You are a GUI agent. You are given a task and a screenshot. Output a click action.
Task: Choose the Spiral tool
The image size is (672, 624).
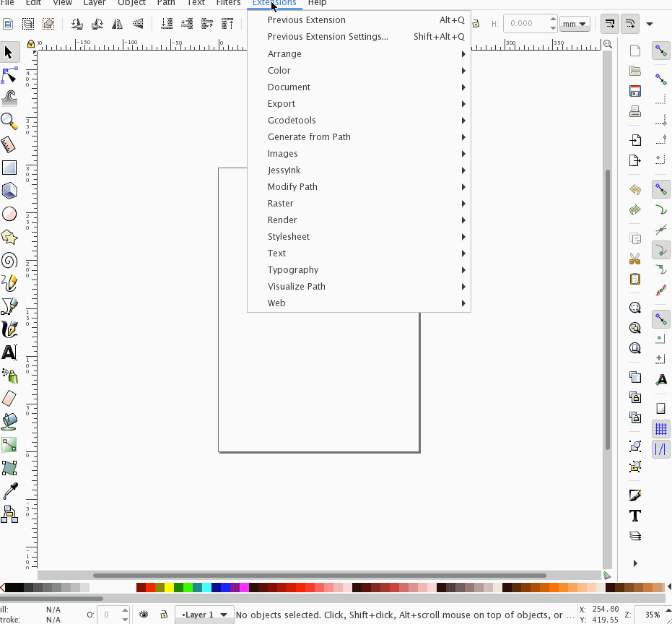click(x=9, y=261)
